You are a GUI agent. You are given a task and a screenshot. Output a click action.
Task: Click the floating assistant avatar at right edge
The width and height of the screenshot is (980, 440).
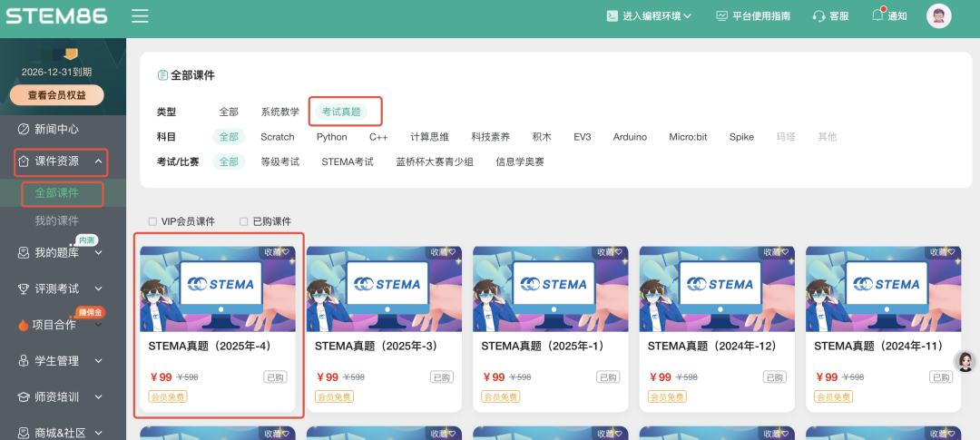[x=966, y=362]
